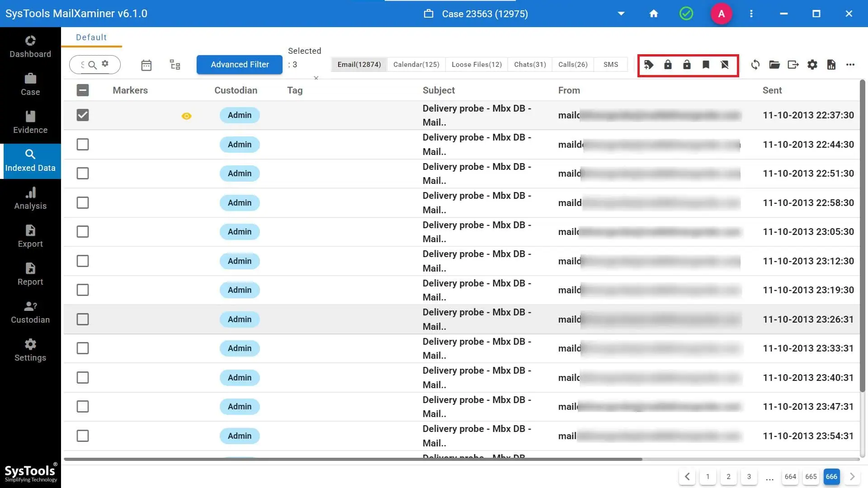Open the Export sidebar section
Viewport: 868px width, 488px height.
tap(30, 237)
